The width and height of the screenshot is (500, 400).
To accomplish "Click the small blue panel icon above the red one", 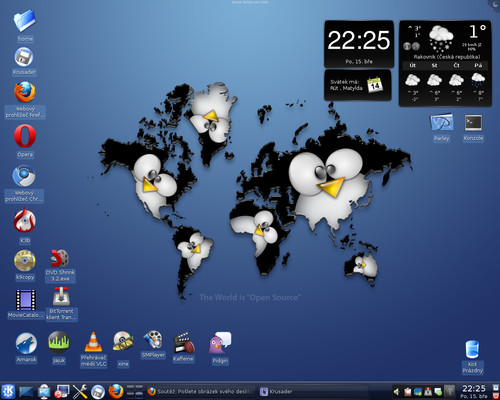I will point(496,387).
